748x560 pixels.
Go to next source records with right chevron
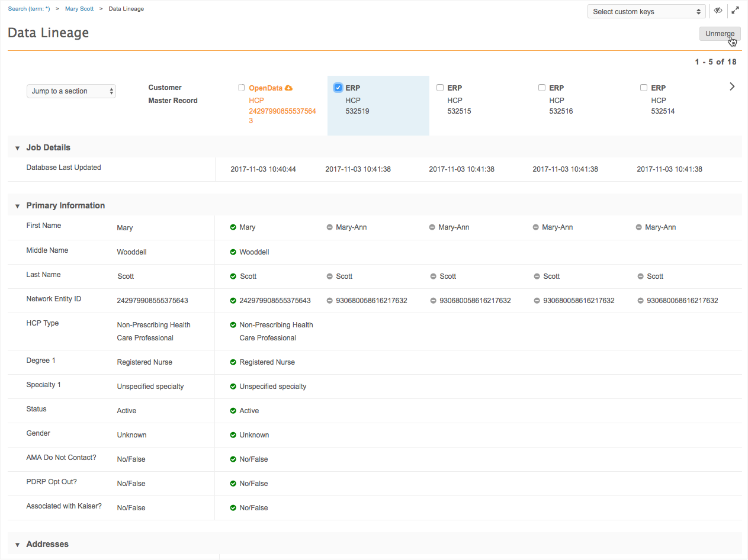click(x=732, y=86)
